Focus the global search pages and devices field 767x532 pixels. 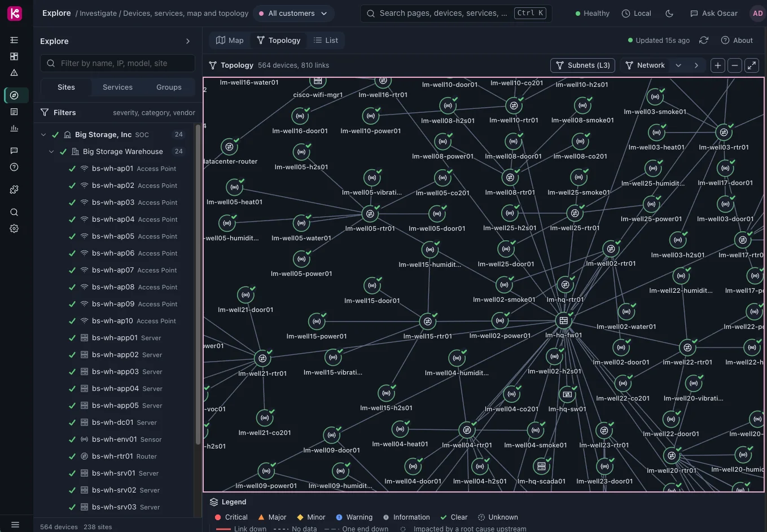[x=456, y=14]
